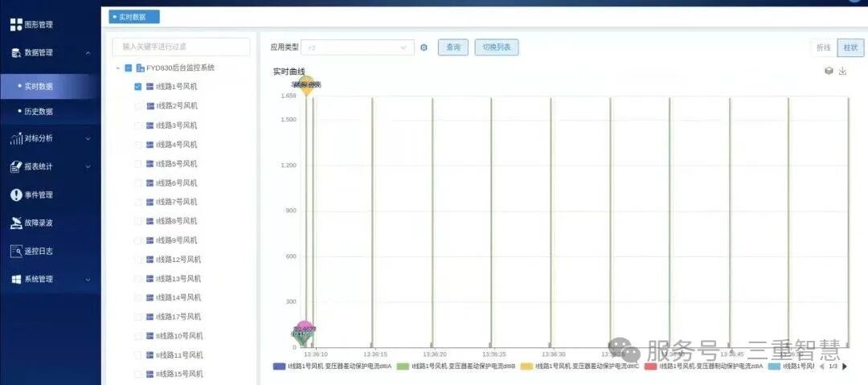Image resolution: width=868 pixels, height=385 pixels.
Task: Toggle the blue dlllA legend swatch
Action: [280, 367]
